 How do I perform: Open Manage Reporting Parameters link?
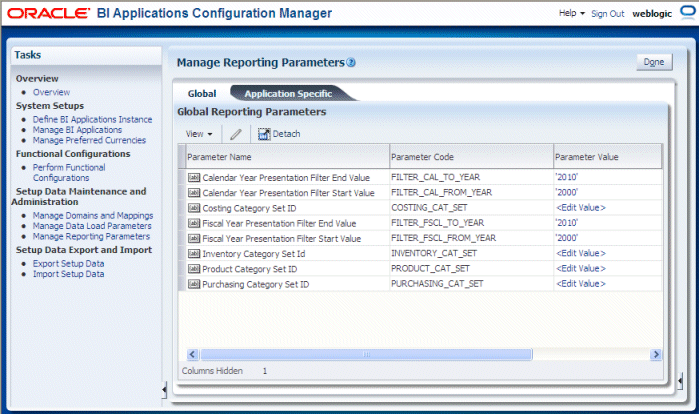[91, 236]
